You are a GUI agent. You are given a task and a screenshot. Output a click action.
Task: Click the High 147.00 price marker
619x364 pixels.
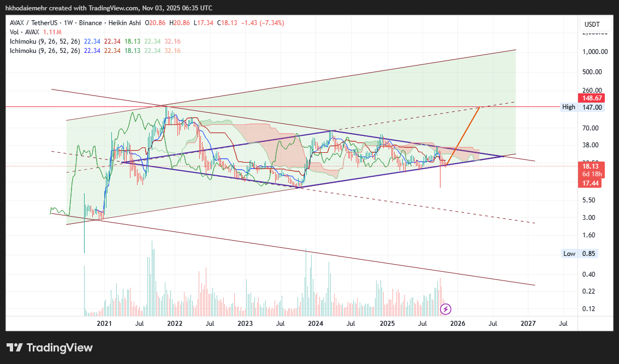tap(583, 107)
